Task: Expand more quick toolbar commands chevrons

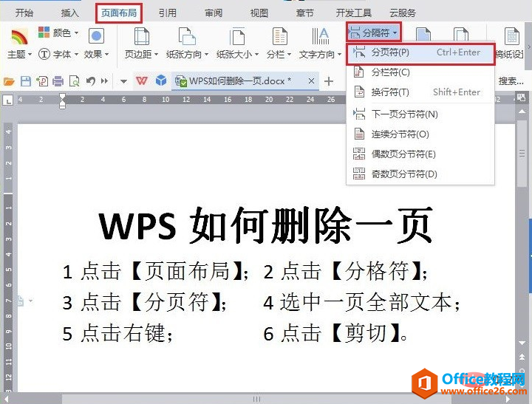Action: [104, 81]
